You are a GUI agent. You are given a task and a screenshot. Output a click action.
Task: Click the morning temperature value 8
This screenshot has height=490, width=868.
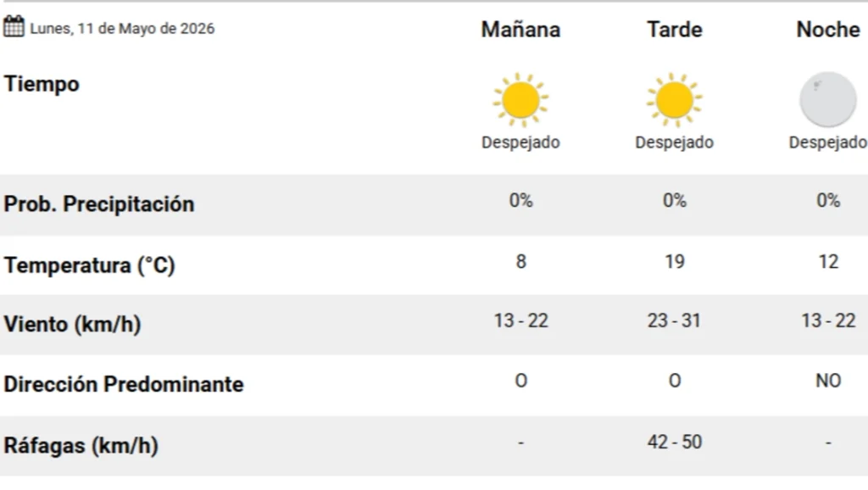coord(521,261)
